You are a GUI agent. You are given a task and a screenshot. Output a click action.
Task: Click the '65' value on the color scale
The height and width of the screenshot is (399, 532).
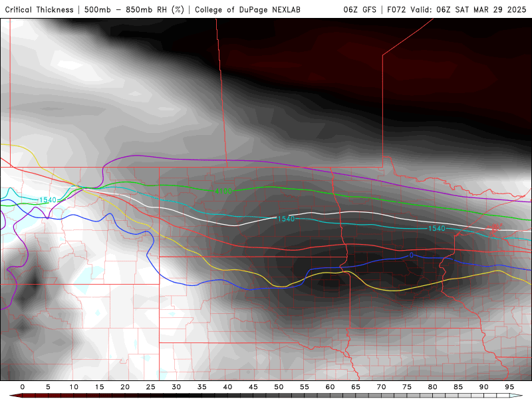tap(356, 387)
